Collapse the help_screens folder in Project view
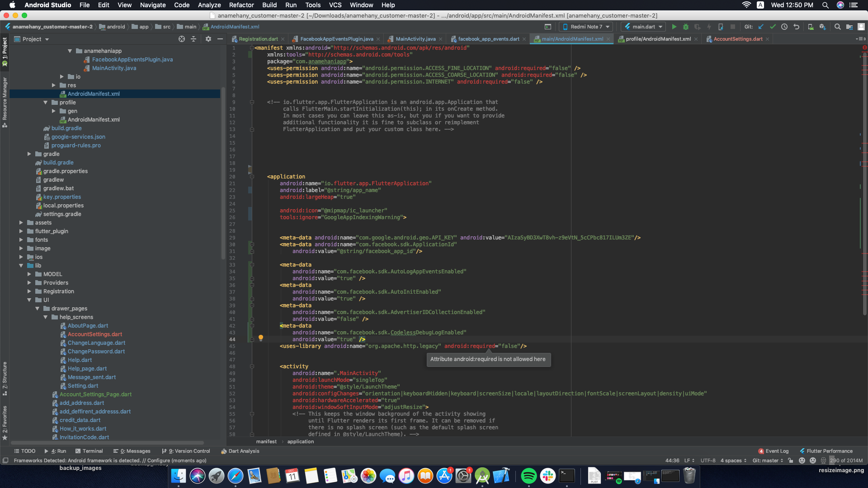Image resolution: width=868 pixels, height=488 pixels. click(x=45, y=317)
